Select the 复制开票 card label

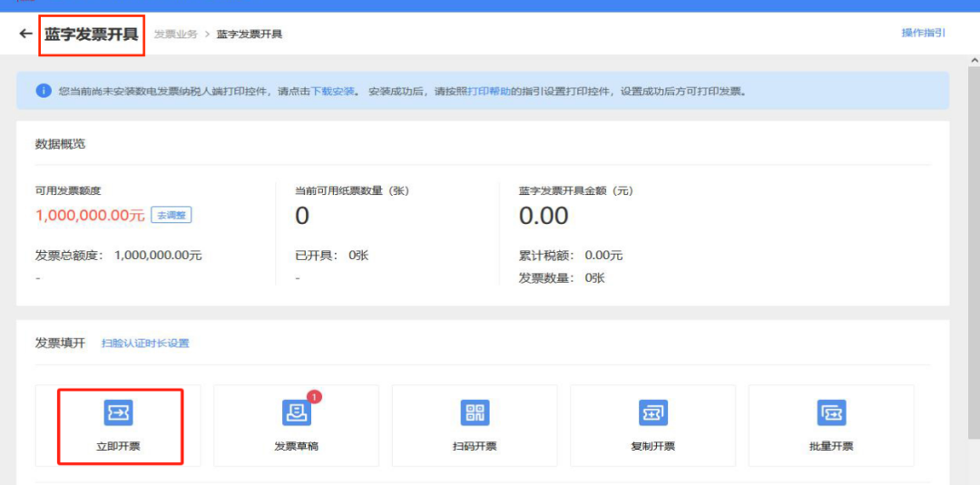pos(653,446)
